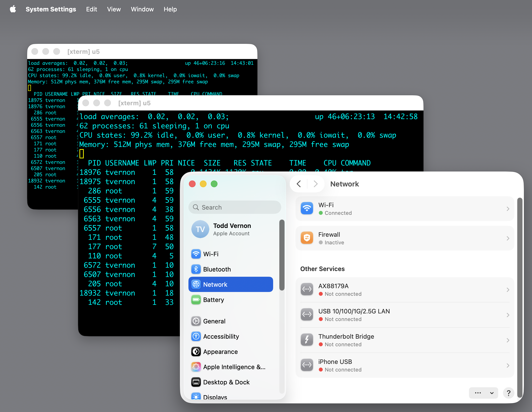Select Battery label in the sidebar
Viewport: 532px width, 412px height.
pyautogui.click(x=213, y=300)
